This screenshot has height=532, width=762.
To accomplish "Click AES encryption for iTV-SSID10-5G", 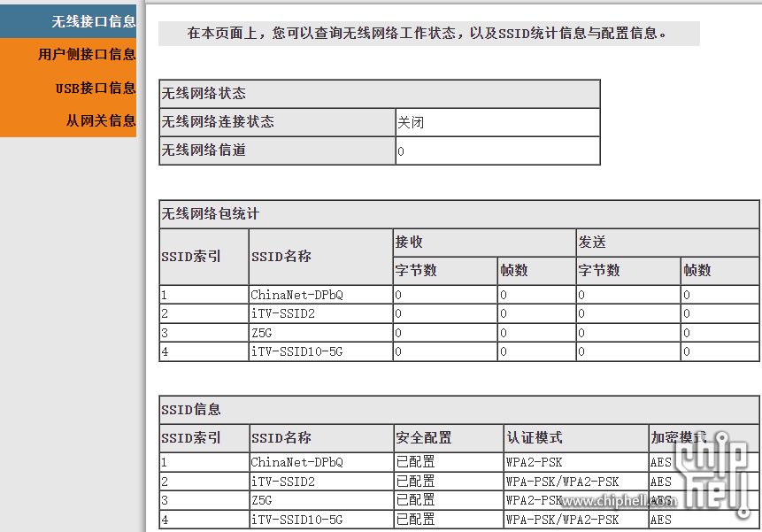I will pos(661,520).
